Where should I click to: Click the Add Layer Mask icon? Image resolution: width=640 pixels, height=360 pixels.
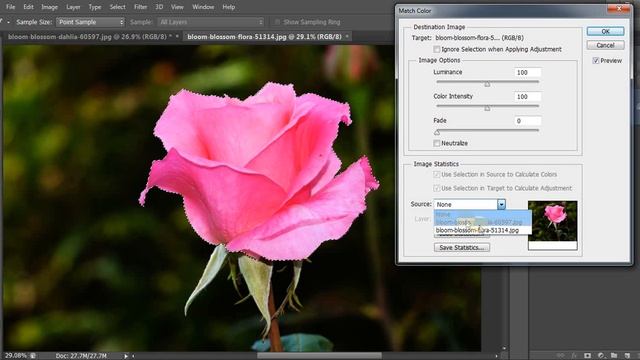click(x=587, y=356)
